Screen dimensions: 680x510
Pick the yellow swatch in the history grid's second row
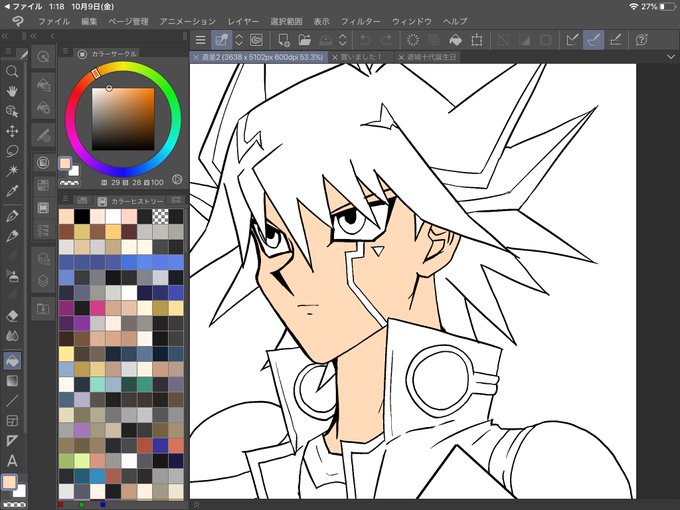[113, 232]
